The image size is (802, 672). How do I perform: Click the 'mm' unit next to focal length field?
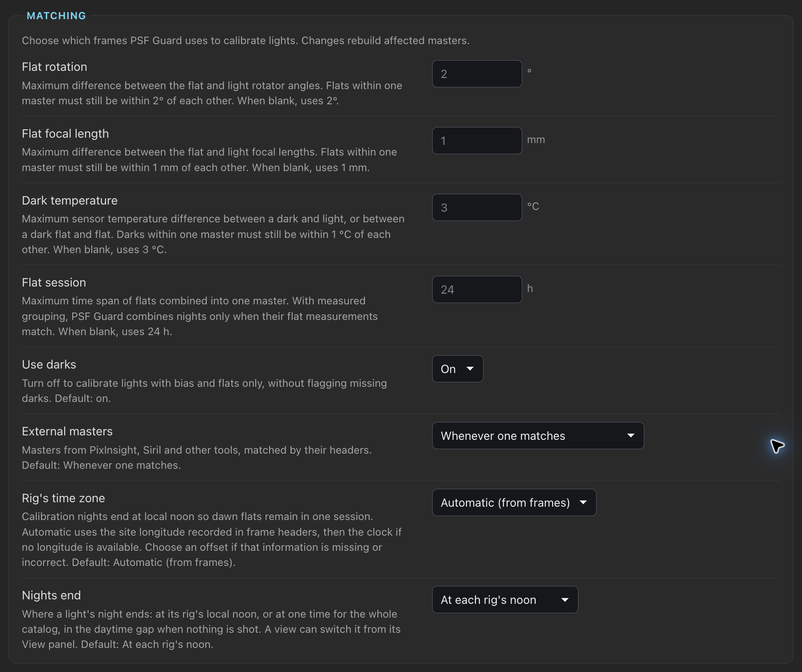pos(536,140)
